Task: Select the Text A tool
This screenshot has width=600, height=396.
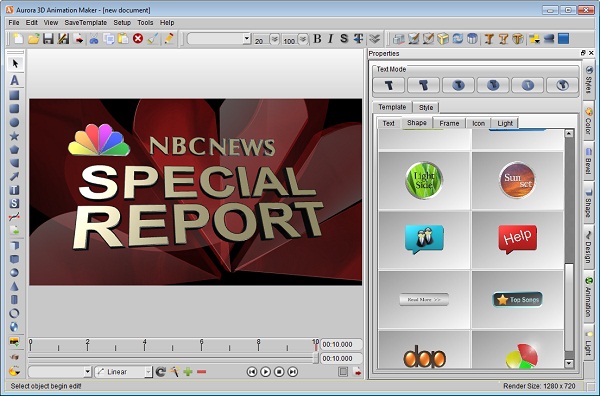Action: (15, 80)
